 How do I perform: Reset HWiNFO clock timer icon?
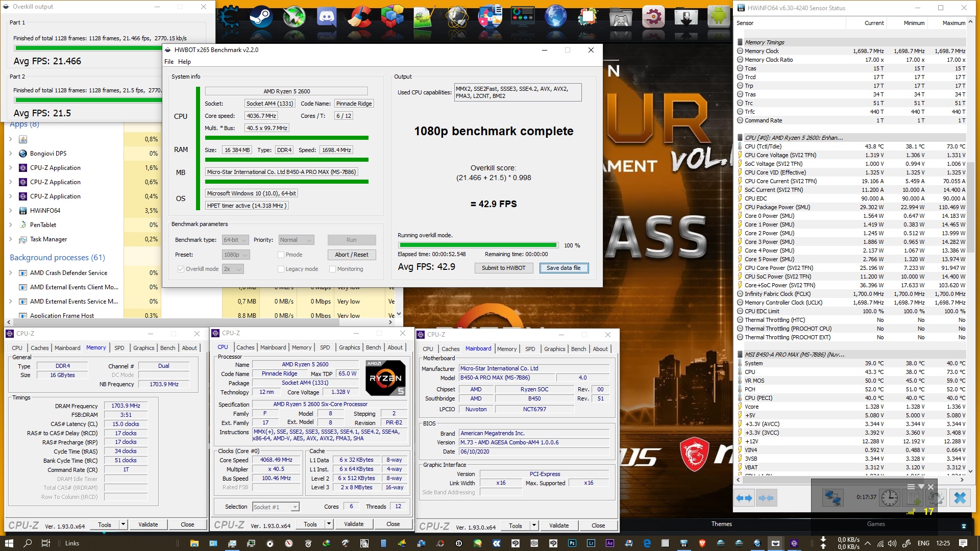[x=890, y=497]
